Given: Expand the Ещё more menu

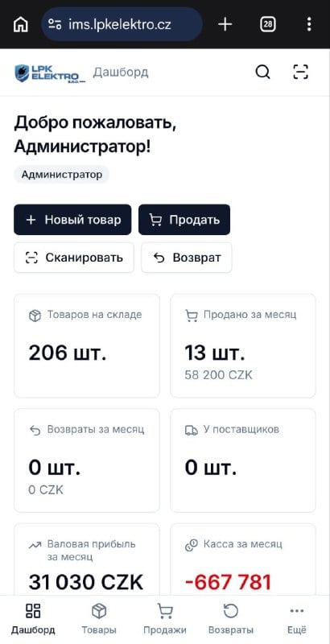Looking at the screenshot, I should coord(297,619).
